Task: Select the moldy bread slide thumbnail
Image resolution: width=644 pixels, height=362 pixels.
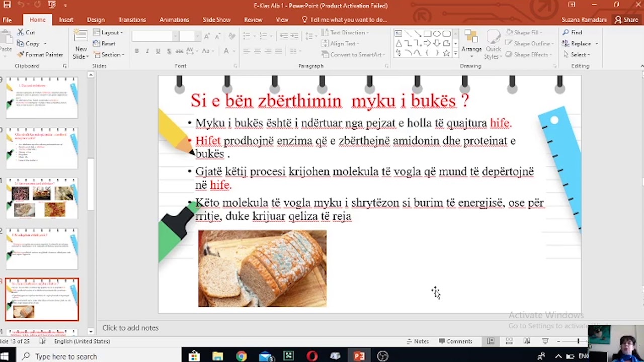Action: [42, 299]
